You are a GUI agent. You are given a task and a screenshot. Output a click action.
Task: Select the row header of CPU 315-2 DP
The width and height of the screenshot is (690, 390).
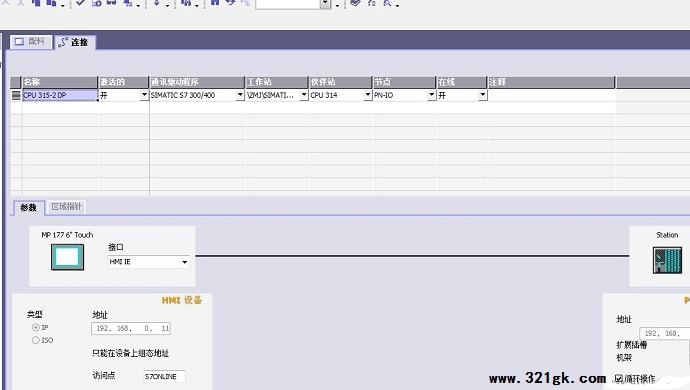tap(16, 95)
